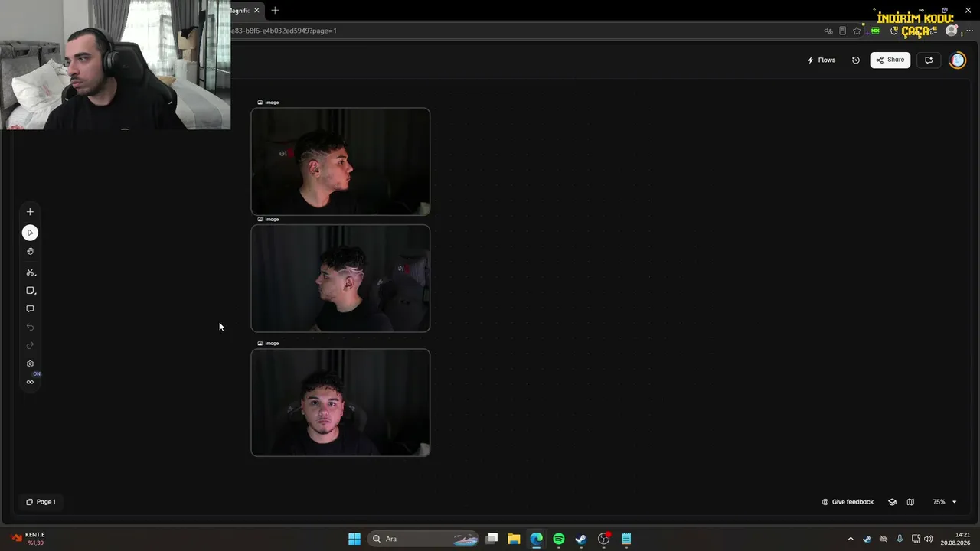This screenshot has height=551, width=980.
Task: Click the microphone tray icon
Action: [x=900, y=539]
